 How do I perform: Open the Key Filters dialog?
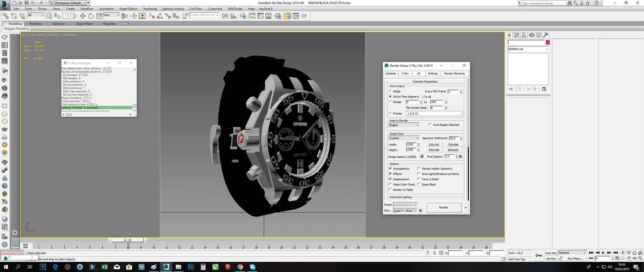(575, 259)
